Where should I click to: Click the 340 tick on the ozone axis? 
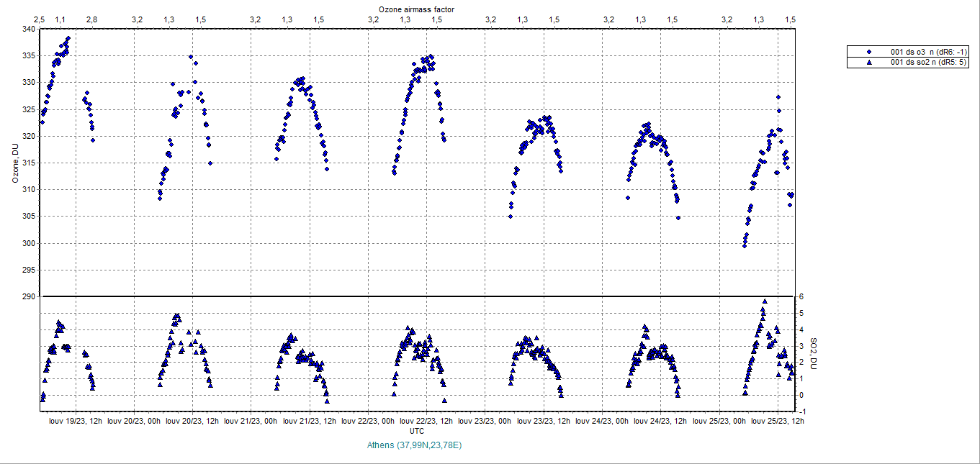27,29
